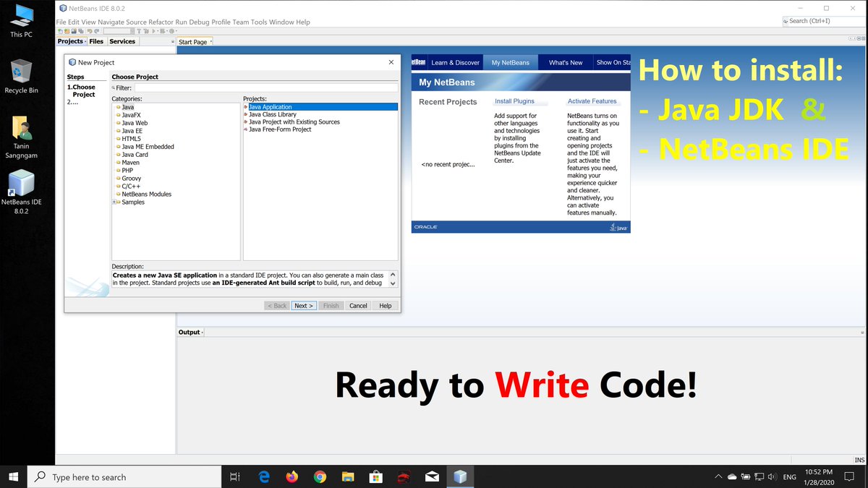Open the Refactor menu
Viewport: 868px width, 488px height.
161,22
